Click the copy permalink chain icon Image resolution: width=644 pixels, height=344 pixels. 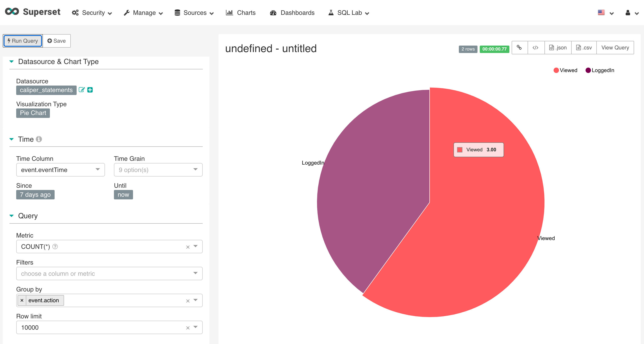point(519,47)
